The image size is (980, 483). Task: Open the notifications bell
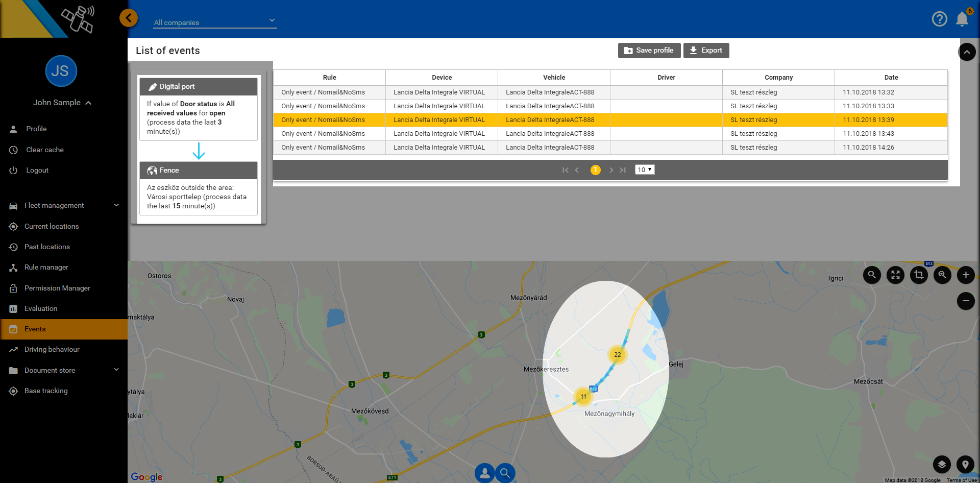[962, 19]
